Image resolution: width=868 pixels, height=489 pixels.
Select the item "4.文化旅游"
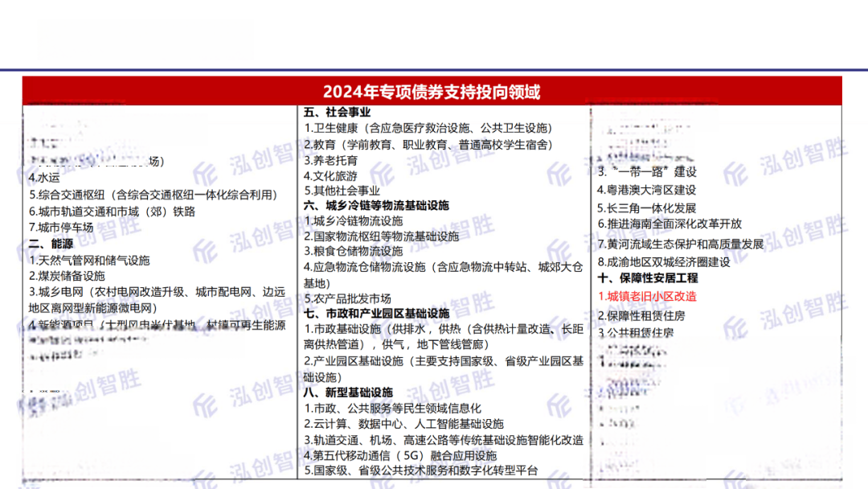click(x=330, y=176)
